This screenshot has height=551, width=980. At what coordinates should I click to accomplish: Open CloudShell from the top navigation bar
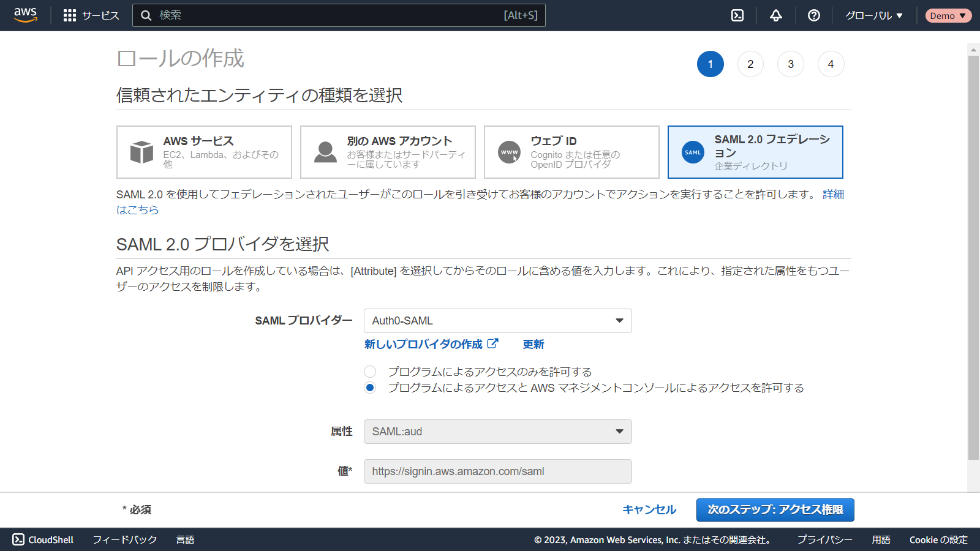737,15
